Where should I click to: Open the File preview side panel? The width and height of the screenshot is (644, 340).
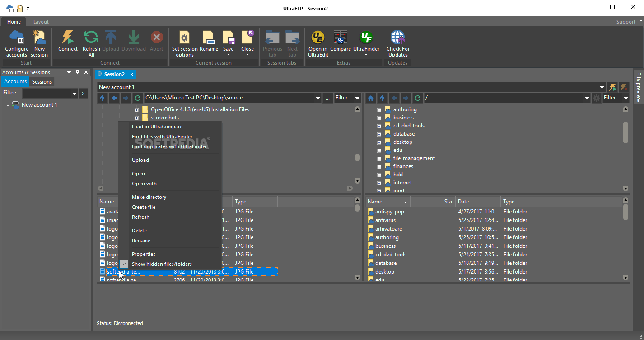click(638, 87)
